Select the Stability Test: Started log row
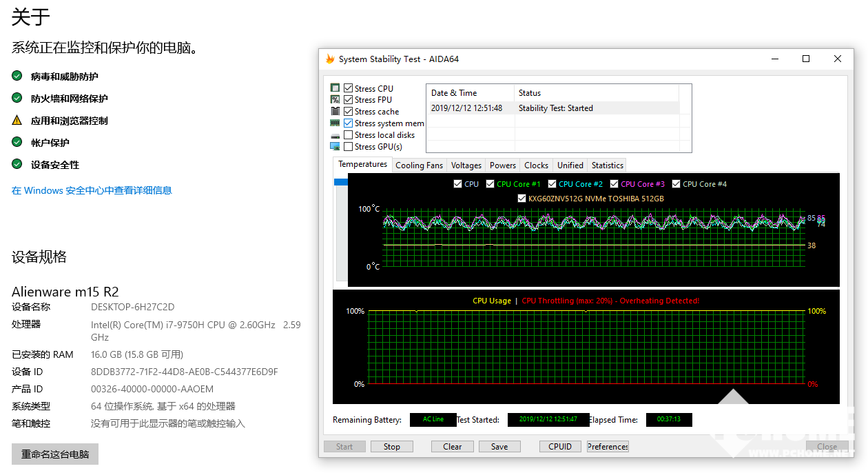 [553, 108]
